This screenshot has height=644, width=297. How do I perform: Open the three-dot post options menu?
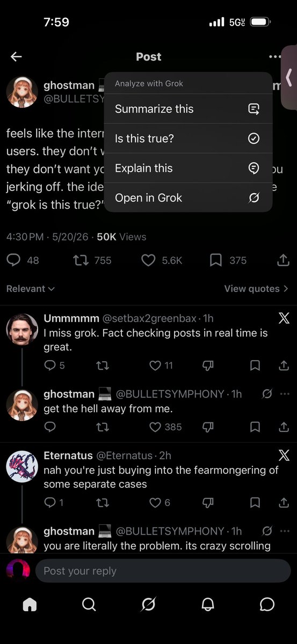[275, 57]
